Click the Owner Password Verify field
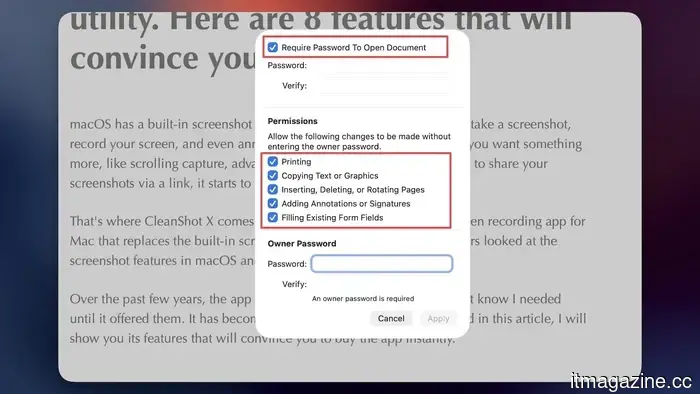 pyautogui.click(x=382, y=284)
